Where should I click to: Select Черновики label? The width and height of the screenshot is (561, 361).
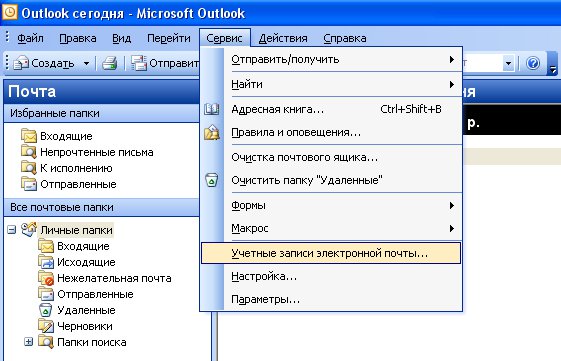pos(85,326)
